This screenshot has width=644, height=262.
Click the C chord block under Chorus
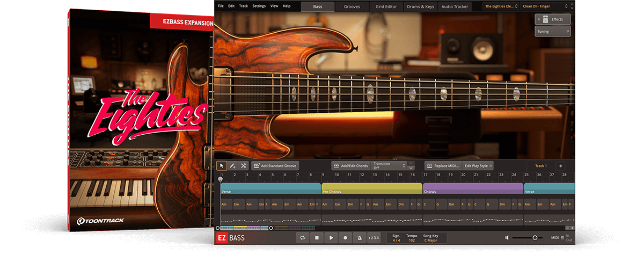(x=428, y=204)
